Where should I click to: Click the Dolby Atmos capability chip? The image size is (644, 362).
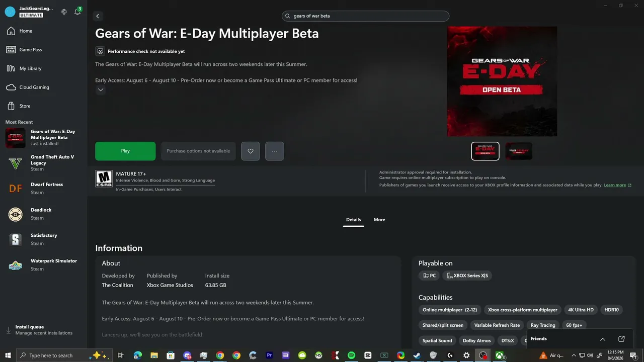(x=476, y=341)
